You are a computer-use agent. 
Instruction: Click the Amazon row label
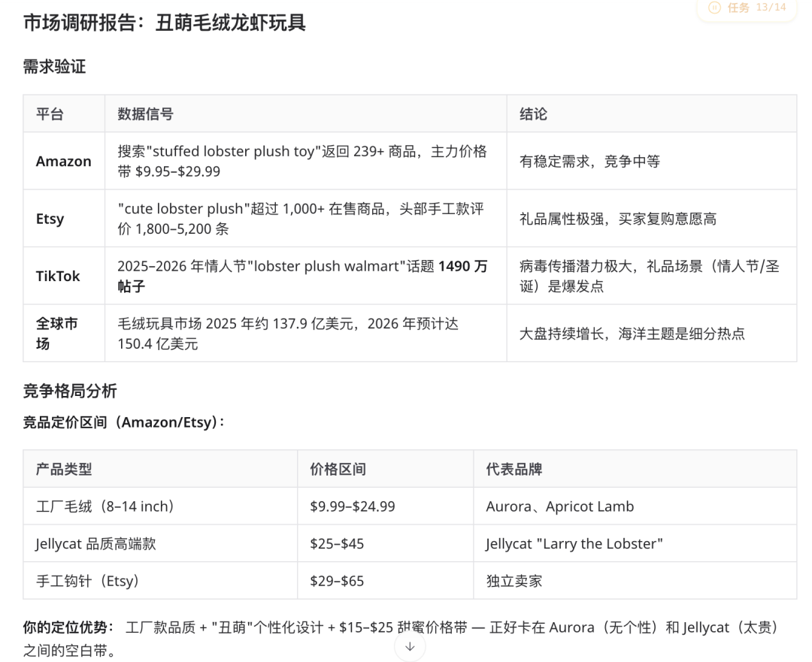63,160
